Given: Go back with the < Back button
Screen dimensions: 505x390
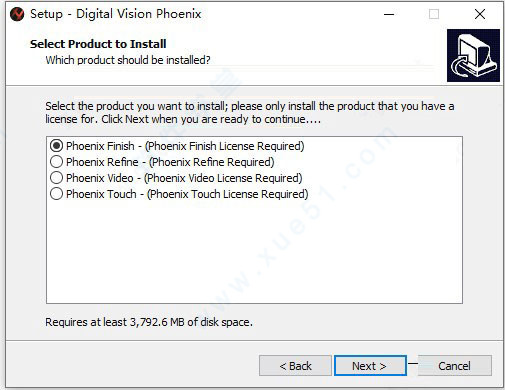Looking at the screenshot, I should [295, 366].
